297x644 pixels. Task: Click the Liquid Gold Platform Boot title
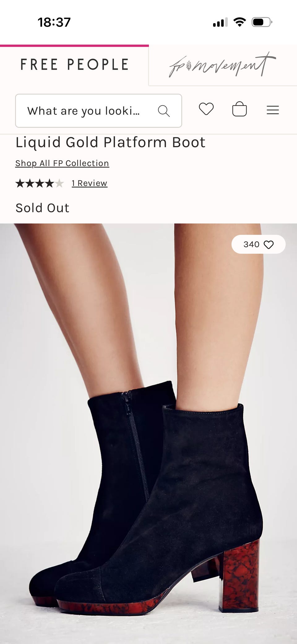[110, 143]
